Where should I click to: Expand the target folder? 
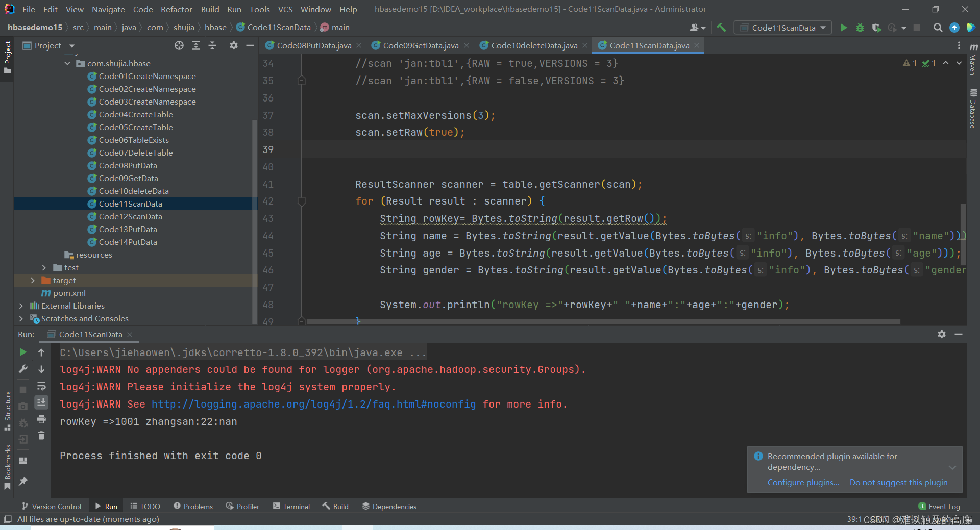click(x=33, y=281)
